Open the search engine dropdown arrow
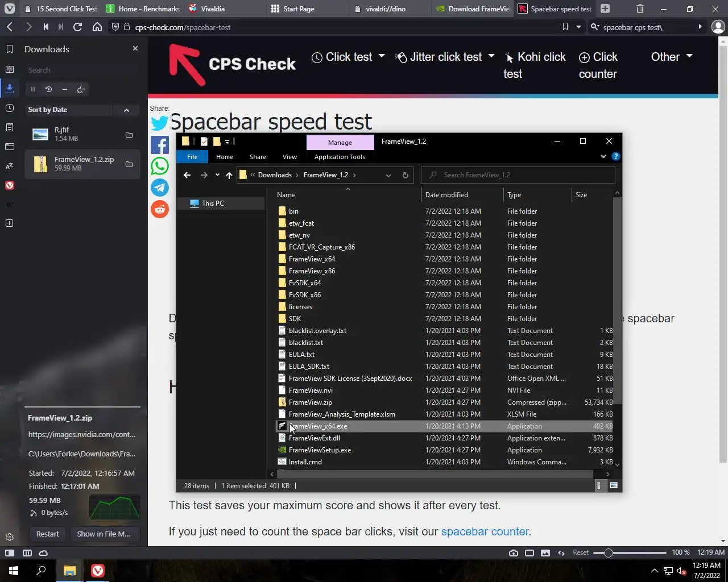 (x=595, y=27)
